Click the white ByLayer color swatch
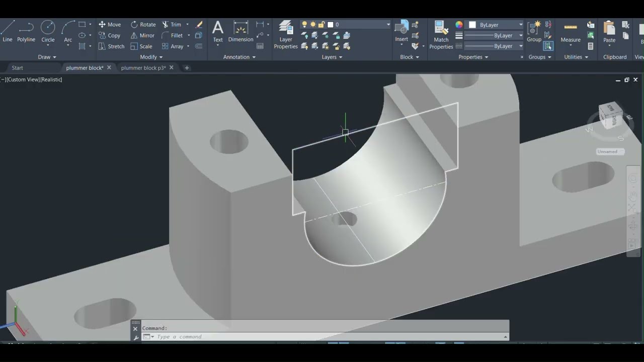This screenshot has height=362, width=644. (472, 25)
